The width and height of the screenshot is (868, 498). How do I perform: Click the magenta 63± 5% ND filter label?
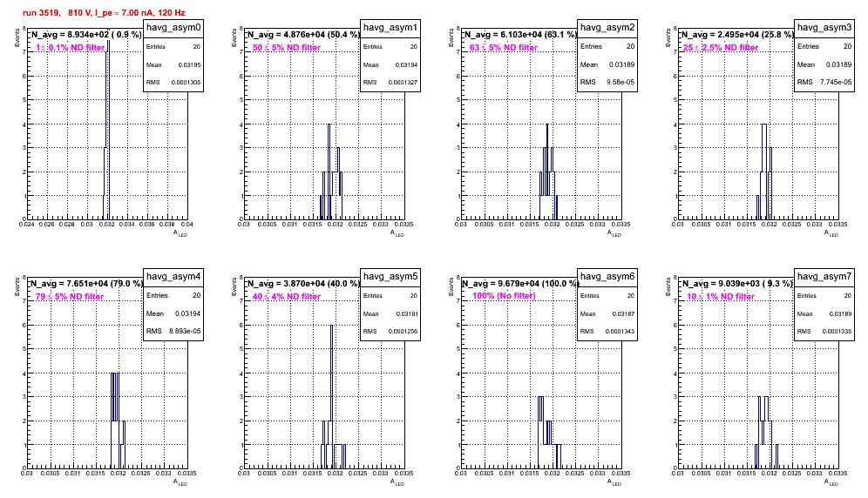504,48
